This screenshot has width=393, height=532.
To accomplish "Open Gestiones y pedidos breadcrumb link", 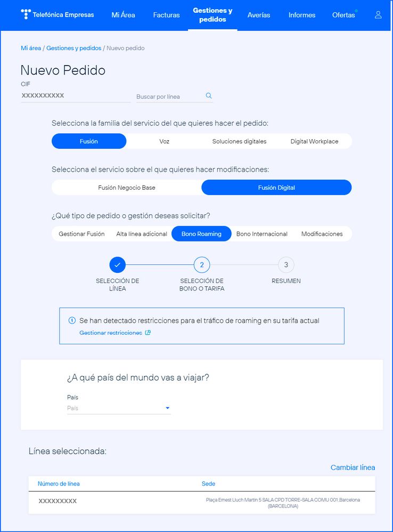I will pyautogui.click(x=73, y=48).
